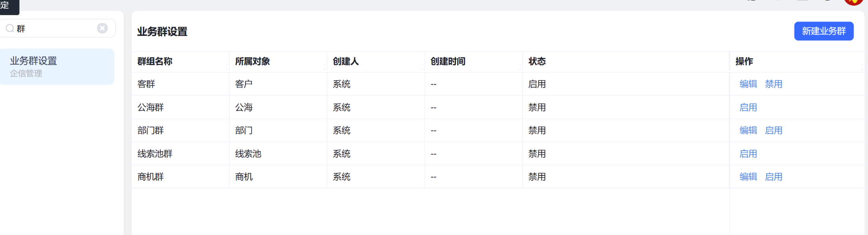Click the 群组名称 column header
The height and width of the screenshot is (235, 868).
[155, 61]
